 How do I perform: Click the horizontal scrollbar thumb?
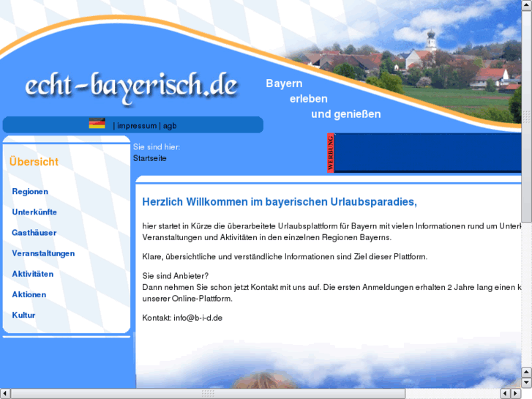(208, 394)
